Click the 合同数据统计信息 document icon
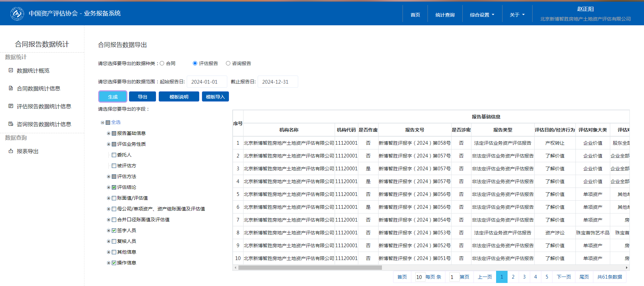Viewport: 644px width, 286px height. [11, 88]
